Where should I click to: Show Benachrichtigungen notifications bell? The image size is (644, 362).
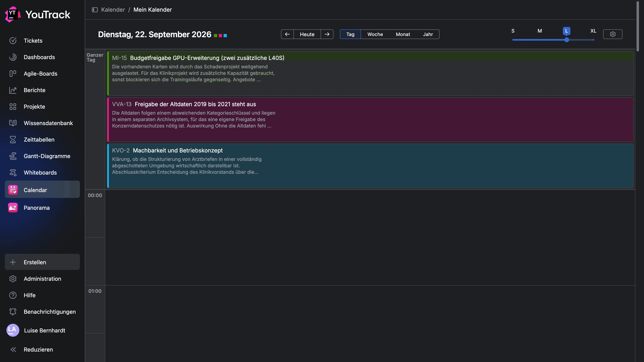click(13, 312)
